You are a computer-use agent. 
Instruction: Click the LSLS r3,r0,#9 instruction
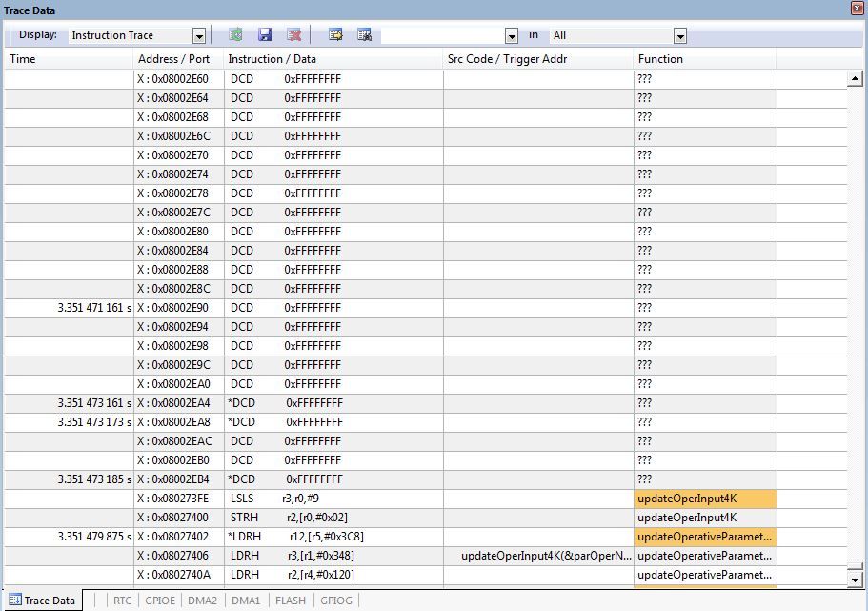coord(274,498)
